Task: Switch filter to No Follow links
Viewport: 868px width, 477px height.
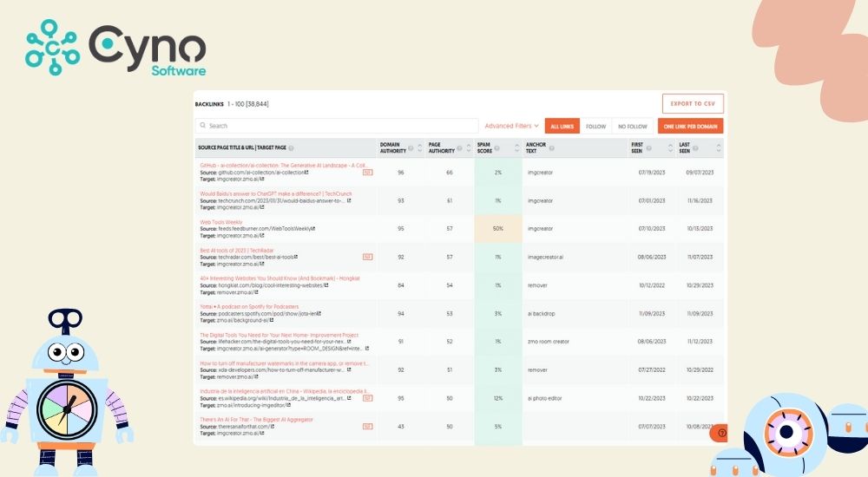Action: click(631, 127)
